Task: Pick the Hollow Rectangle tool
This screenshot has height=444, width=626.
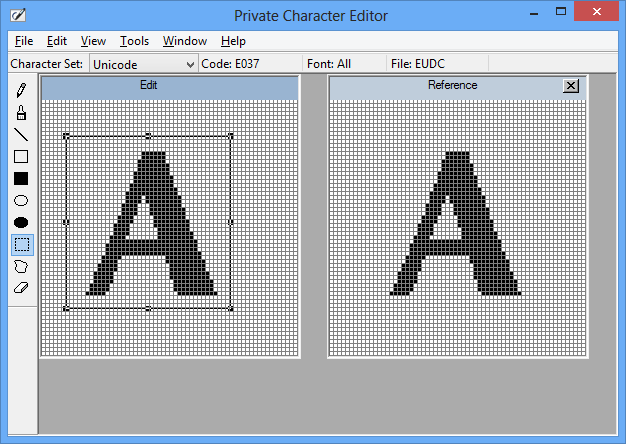Action: click(x=21, y=157)
